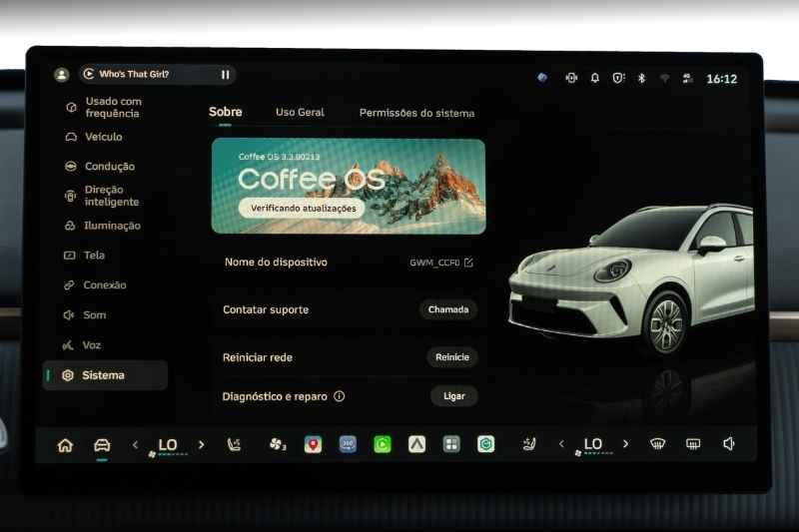
Task: Go to the home screen icon
Action: tap(65, 445)
